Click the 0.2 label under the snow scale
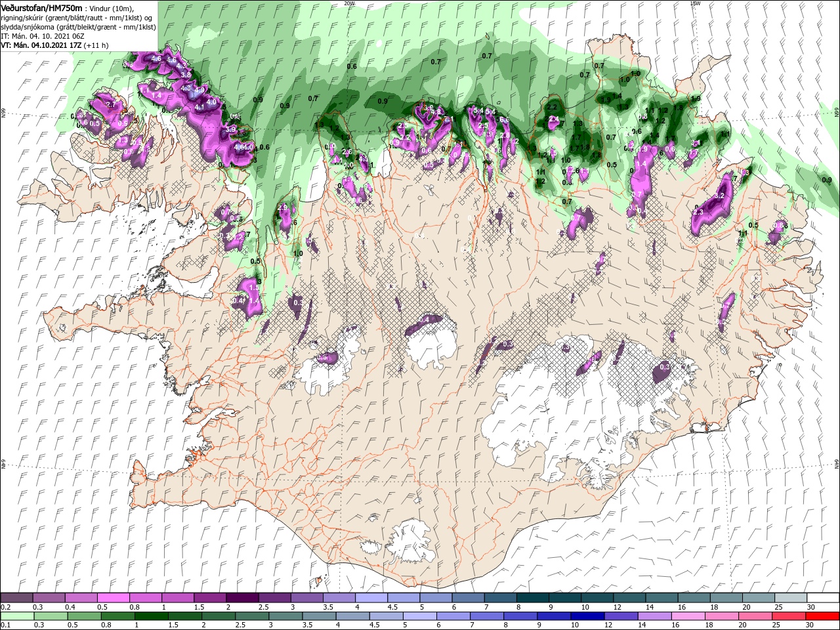This screenshot has width=840, height=630. click(x=5, y=607)
